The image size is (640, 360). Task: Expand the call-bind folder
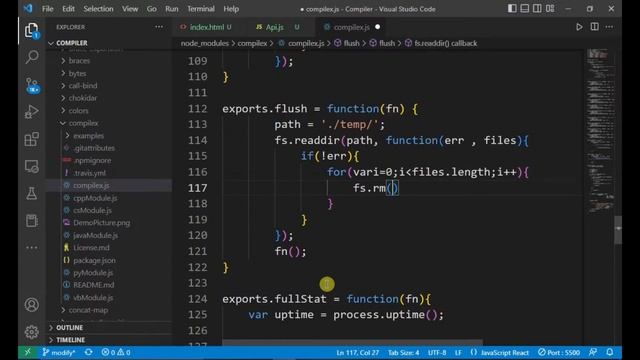tap(83, 86)
